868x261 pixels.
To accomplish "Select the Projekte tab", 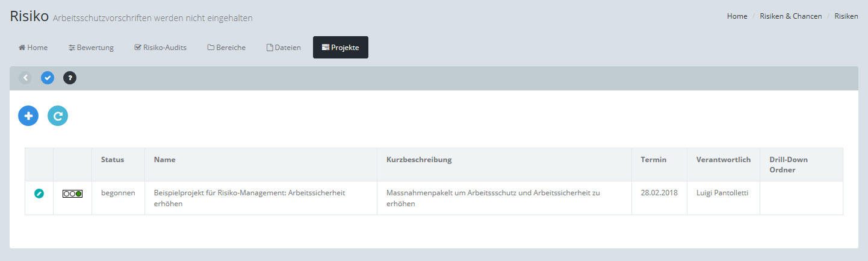I will click(x=341, y=48).
